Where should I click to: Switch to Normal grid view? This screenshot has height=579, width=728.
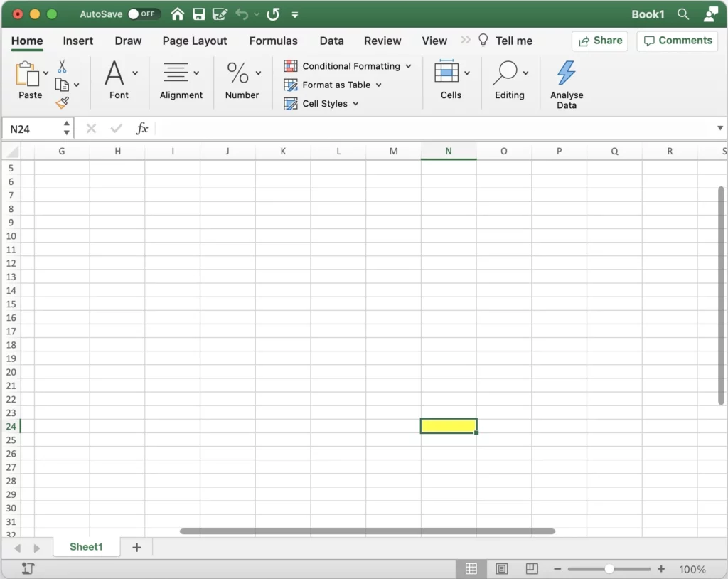471,569
